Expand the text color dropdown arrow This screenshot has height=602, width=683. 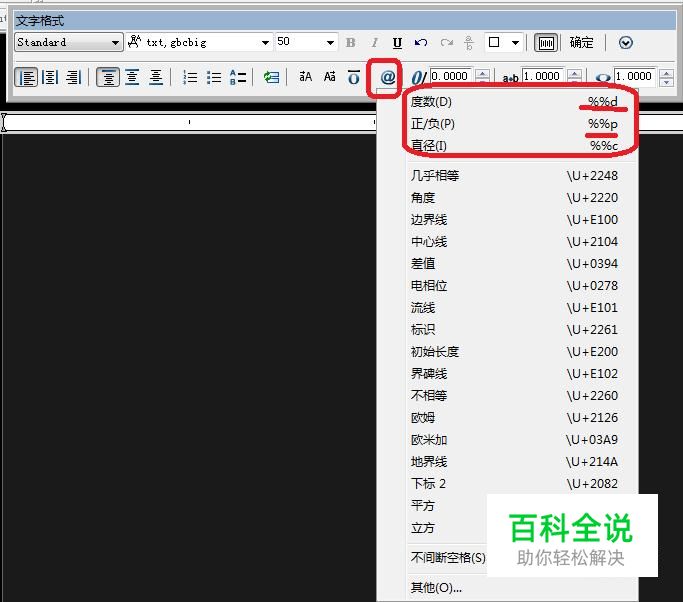point(515,43)
